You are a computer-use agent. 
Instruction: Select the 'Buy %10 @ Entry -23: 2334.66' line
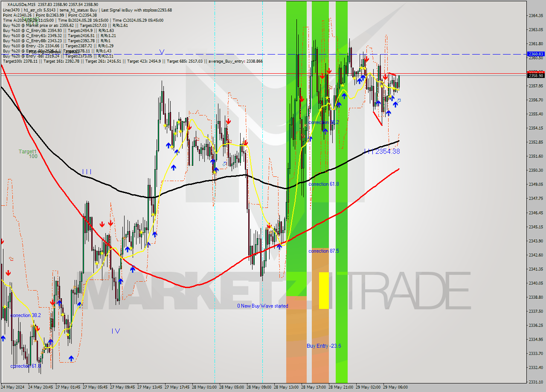(58, 46)
